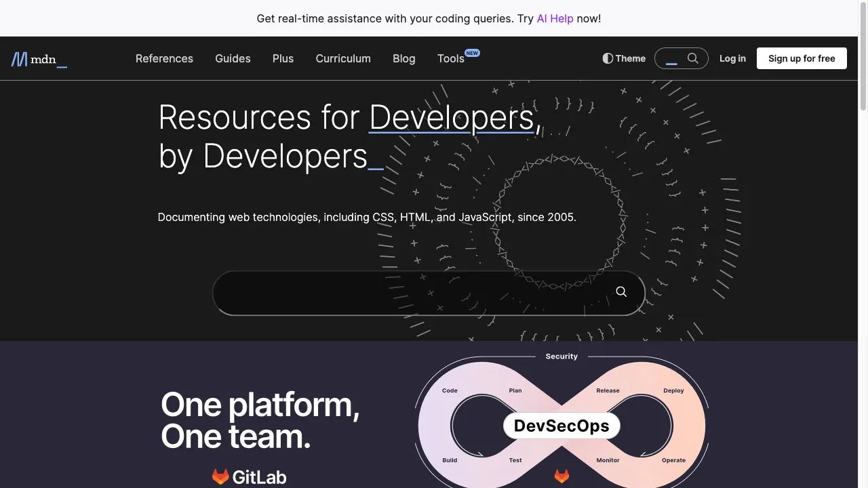Toggle the Theme switcher button
Image resolution: width=868 pixels, height=488 pixels.
click(624, 58)
